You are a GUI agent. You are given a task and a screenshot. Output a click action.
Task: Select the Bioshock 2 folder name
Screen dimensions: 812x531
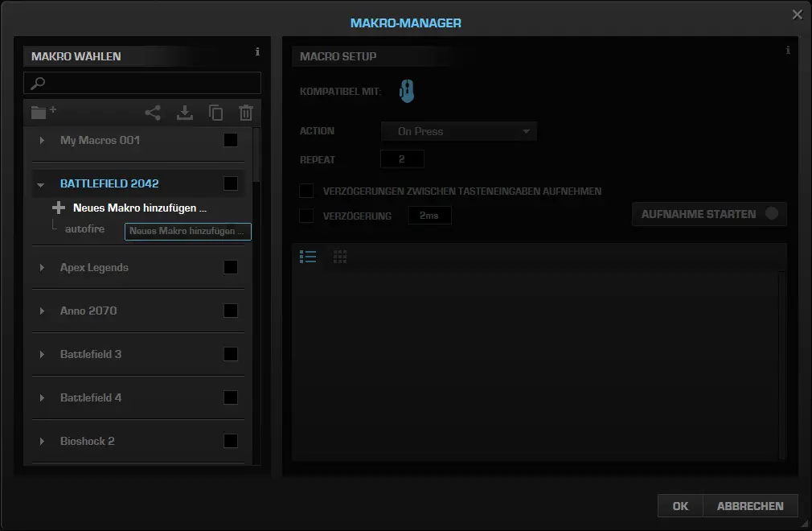[x=87, y=441]
